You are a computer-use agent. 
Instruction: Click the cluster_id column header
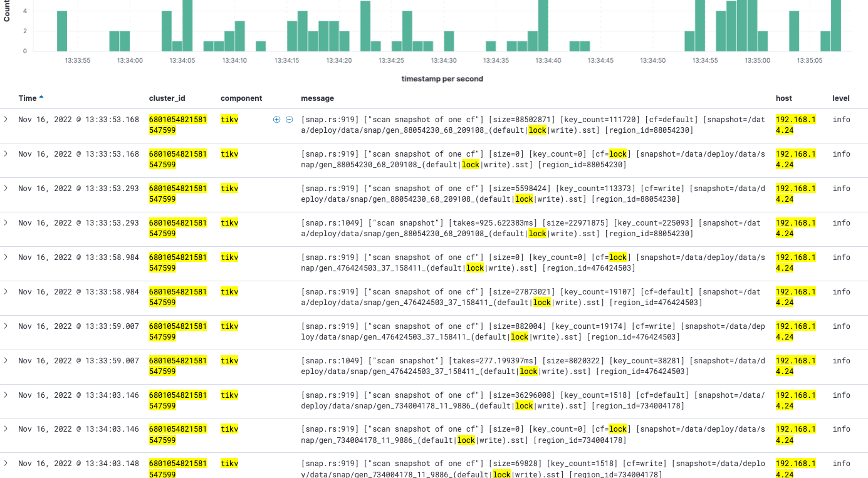pos(167,98)
